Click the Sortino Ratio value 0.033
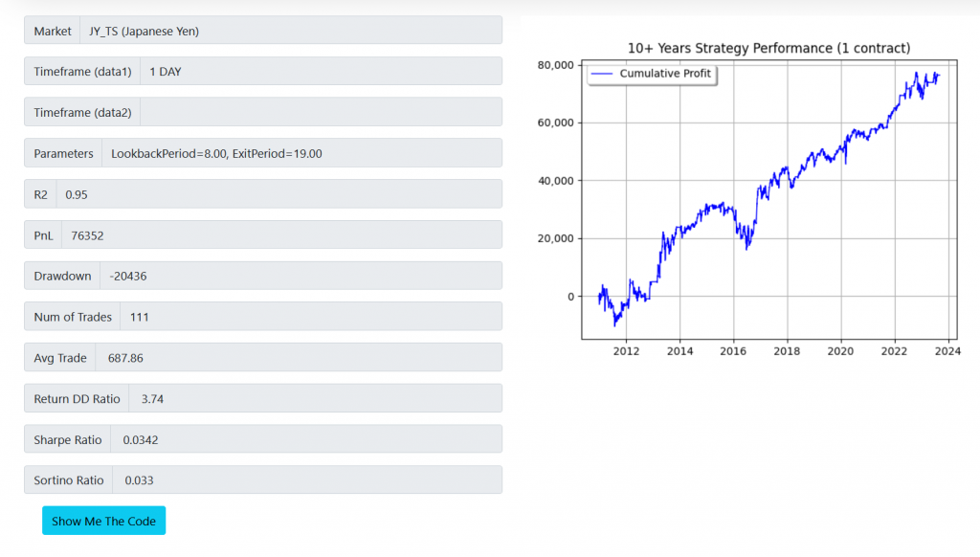 [306, 480]
